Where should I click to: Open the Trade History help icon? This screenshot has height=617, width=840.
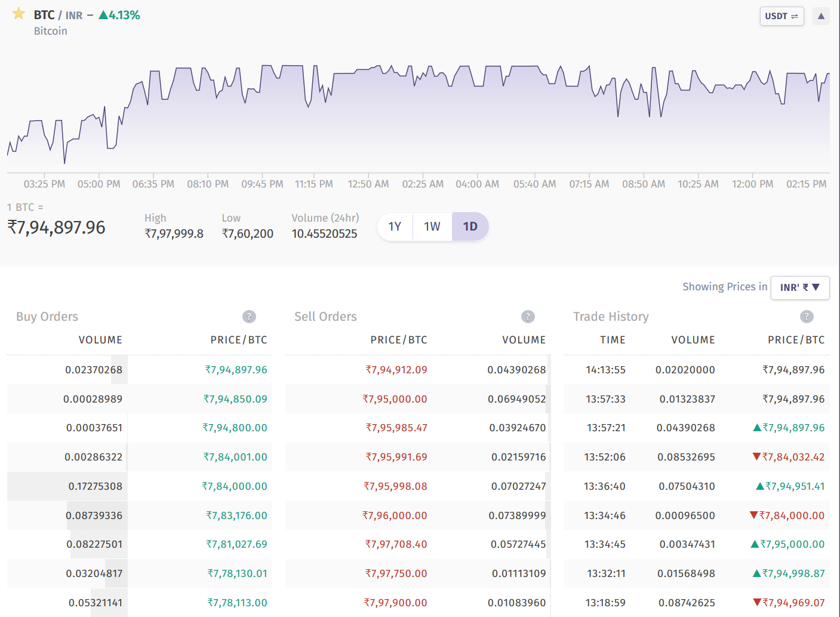coord(807,317)
